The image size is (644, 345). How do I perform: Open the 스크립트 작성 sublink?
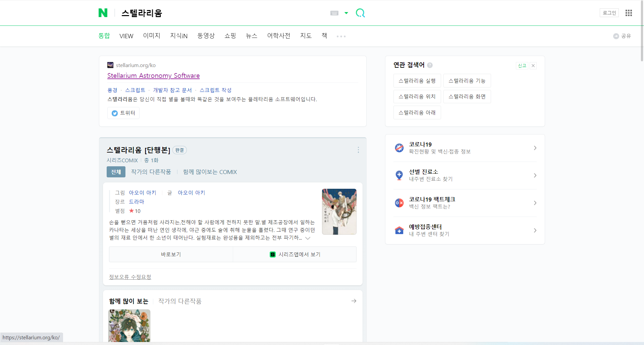pos(216,90)
